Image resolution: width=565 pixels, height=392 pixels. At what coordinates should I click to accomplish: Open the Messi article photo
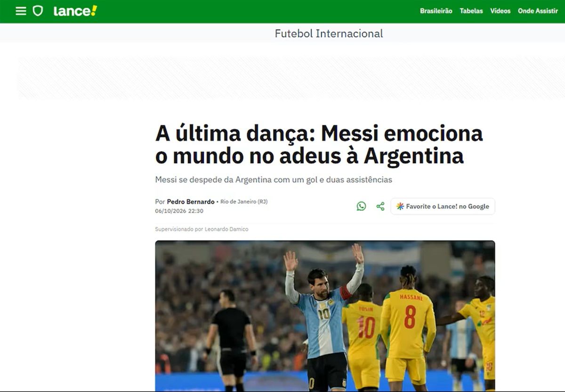[325, 315]
